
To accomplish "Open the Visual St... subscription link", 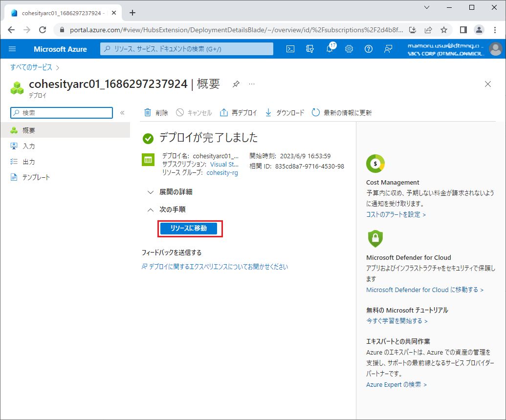I will pyautogui.click(x=224, y=165).
